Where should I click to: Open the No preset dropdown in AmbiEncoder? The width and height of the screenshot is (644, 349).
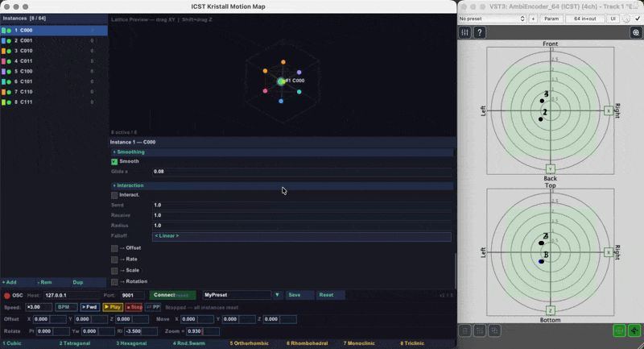[x=492, y=19]
